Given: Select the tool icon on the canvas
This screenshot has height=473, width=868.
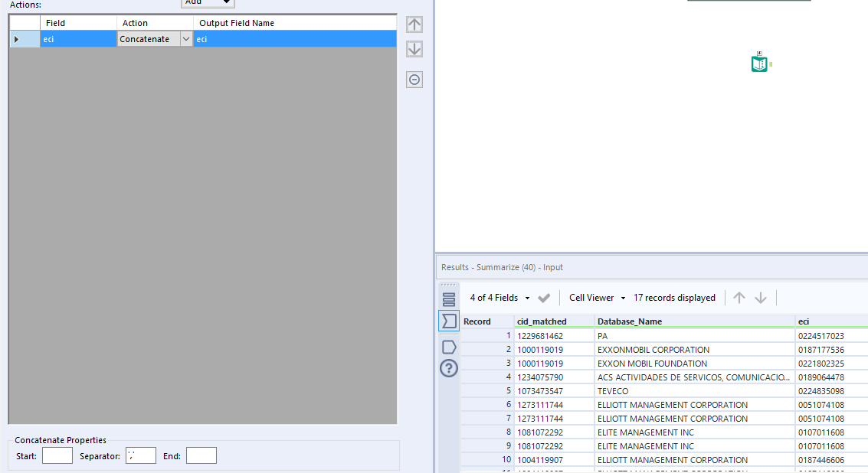Looking at the screenshot, I should coord(758,62).
